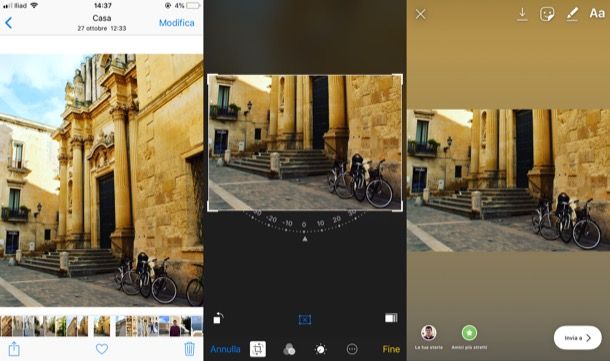610x361 pixels.
Task: Click the rotation angle dial at 0
Action: pyautogui.click(x=304, y=225)
